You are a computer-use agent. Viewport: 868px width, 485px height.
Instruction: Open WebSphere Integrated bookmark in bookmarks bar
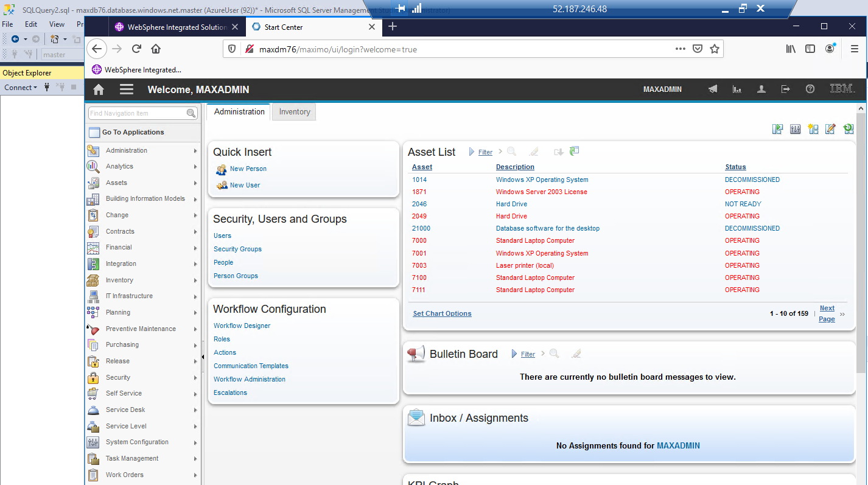pyautogui.click(x=137, y=69)
